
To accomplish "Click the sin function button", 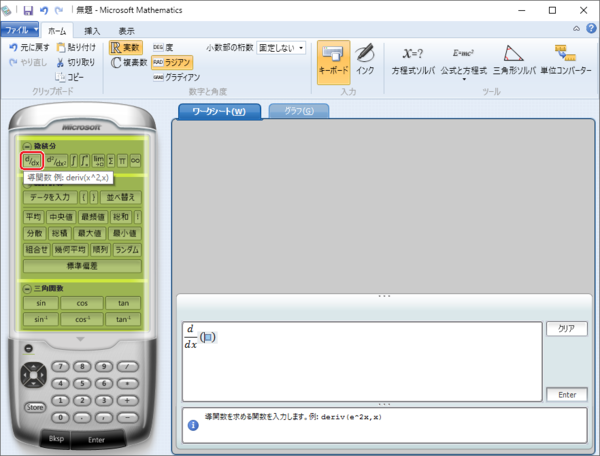I will (x=41, y=303).
